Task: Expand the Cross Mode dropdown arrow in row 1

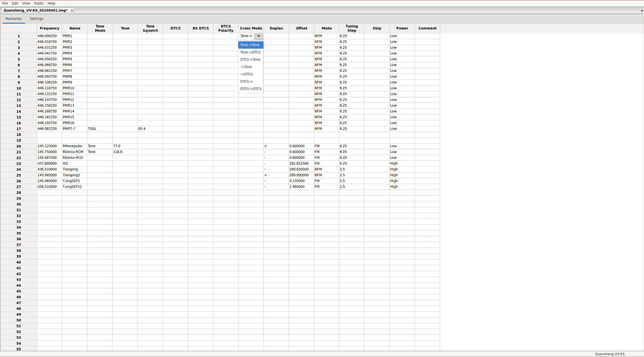Action: [x=258, y=36]
